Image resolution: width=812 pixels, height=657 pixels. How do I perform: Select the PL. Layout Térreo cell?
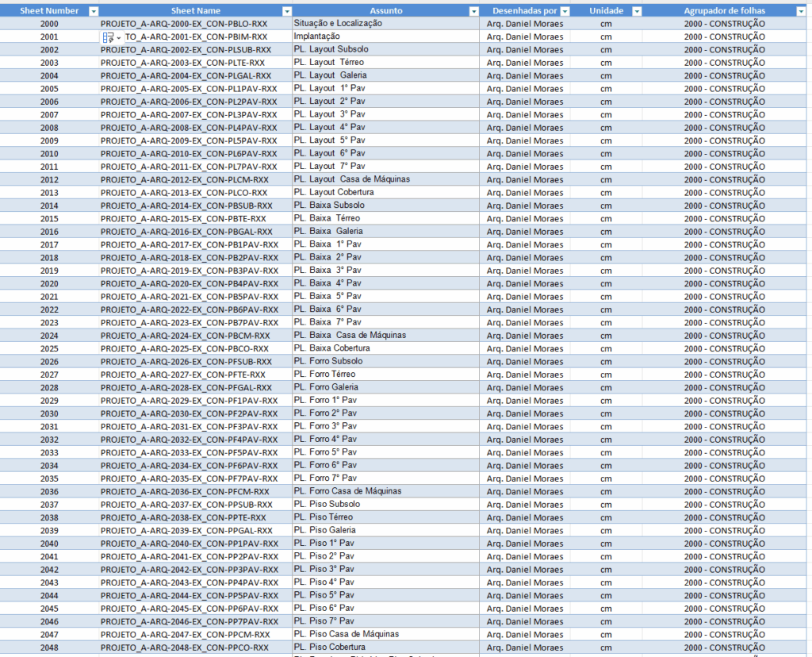386,63
